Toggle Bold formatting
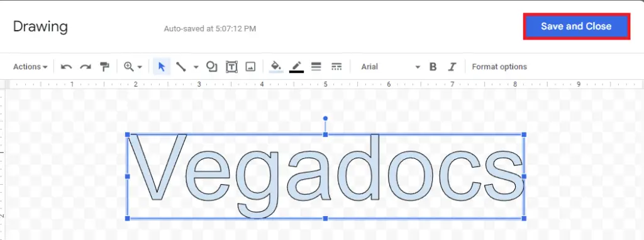The width and height of the screenshot is (644, 240). [433, 67]
